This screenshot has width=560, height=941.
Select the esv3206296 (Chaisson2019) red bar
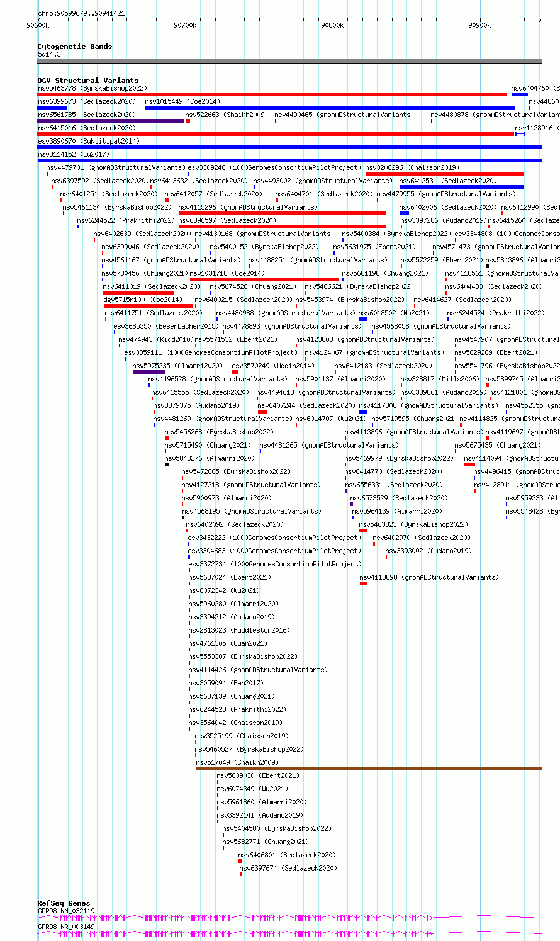coord(445,174)
